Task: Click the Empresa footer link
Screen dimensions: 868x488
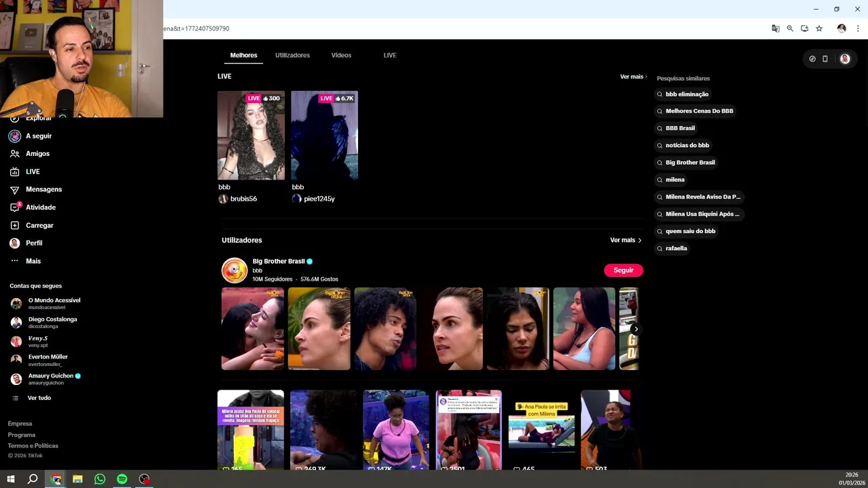Action: [20, 424]
